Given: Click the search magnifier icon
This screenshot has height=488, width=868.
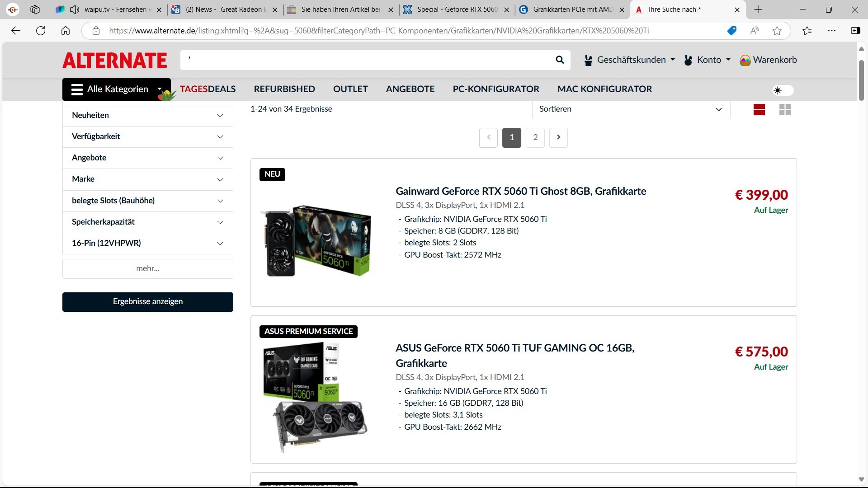Looking at the screenshot, I should pyautogui.click(x=560, y=60).
